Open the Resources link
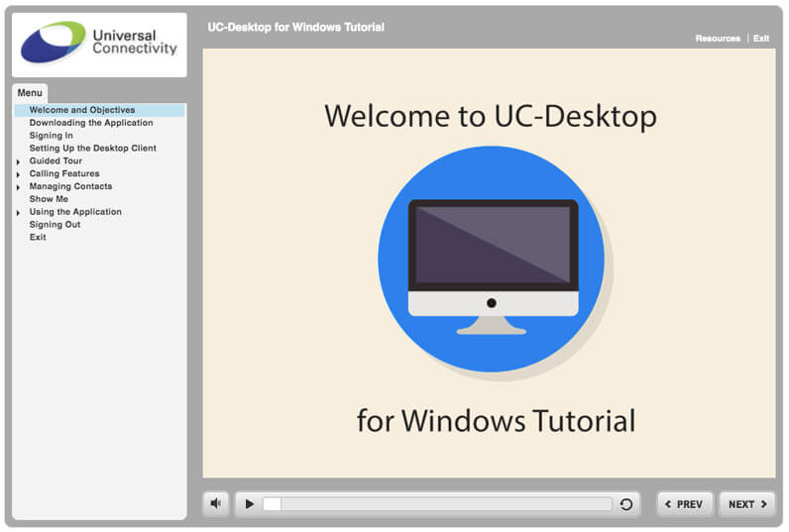789x532 pixels. point(718,39)
